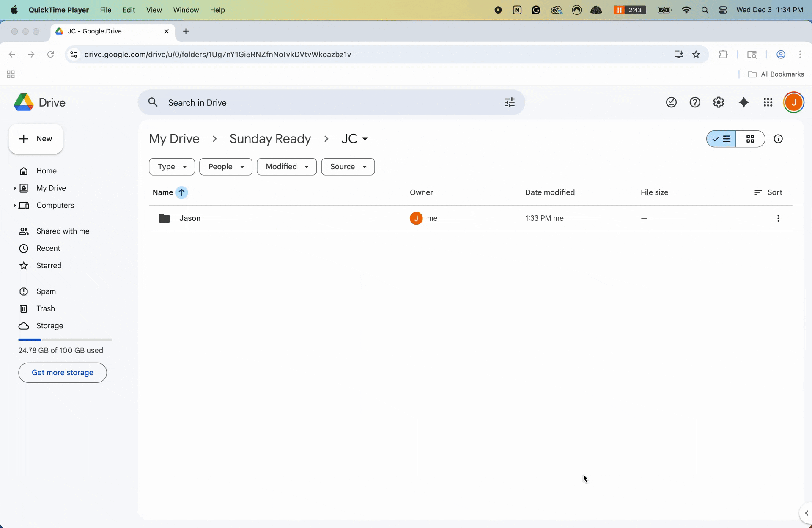Viewport: 812px width, 528px height.
Task: Open profile avatar menu
Action: coord(794,102)
